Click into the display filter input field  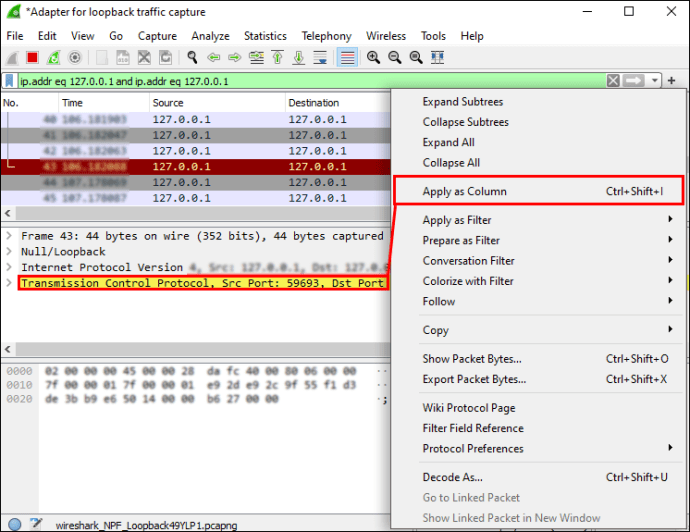[x=310, y=81]
